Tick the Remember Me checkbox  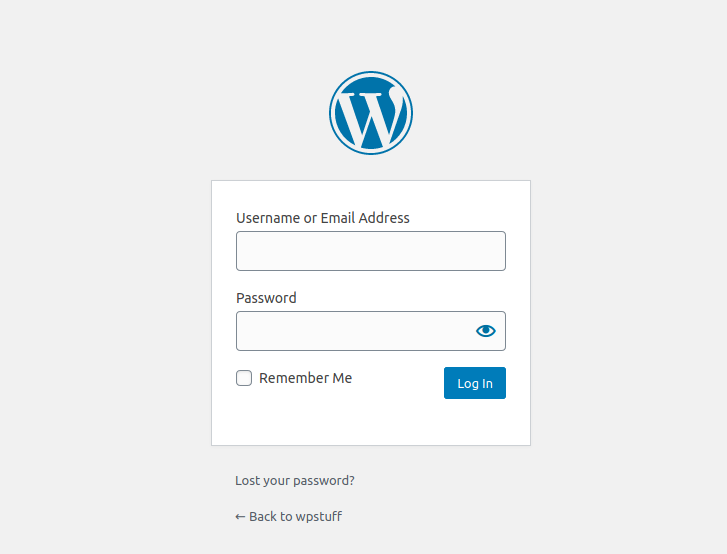pyautogui.click(x=244, y=378)
